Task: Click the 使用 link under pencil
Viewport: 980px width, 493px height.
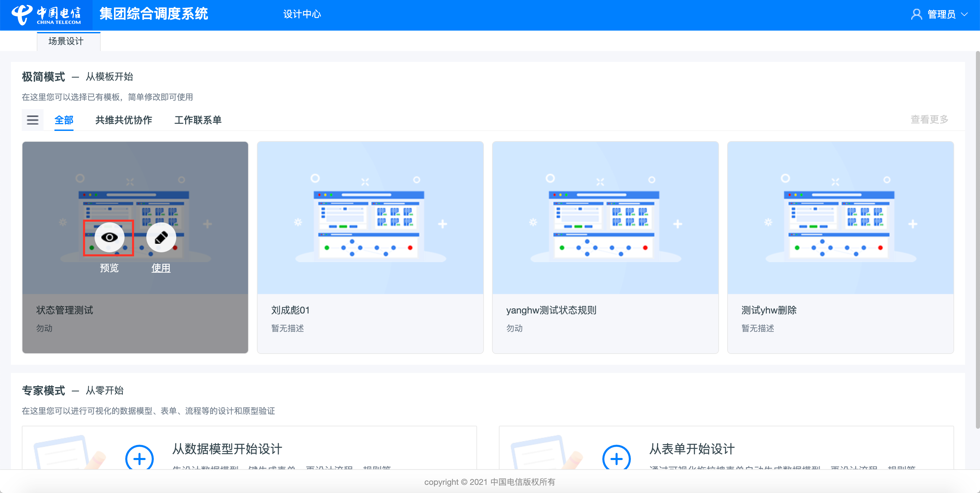Action: click(161, 268)
